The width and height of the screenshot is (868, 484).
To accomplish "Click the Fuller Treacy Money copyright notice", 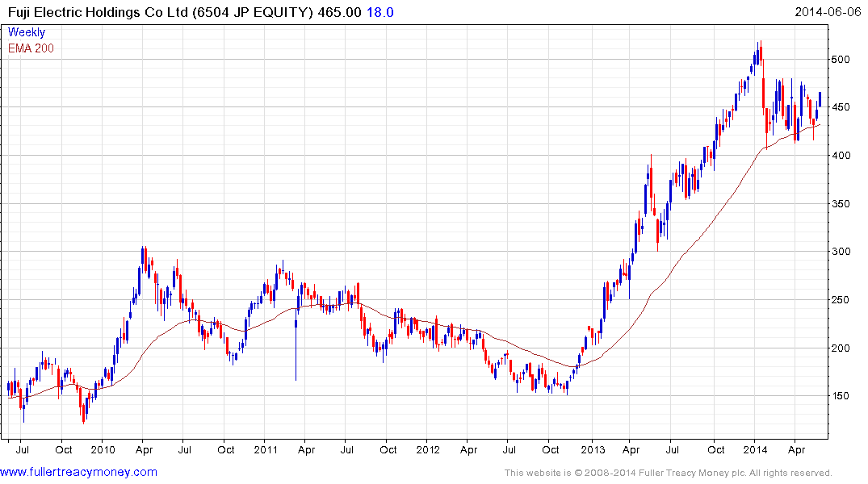I will 668,473.
